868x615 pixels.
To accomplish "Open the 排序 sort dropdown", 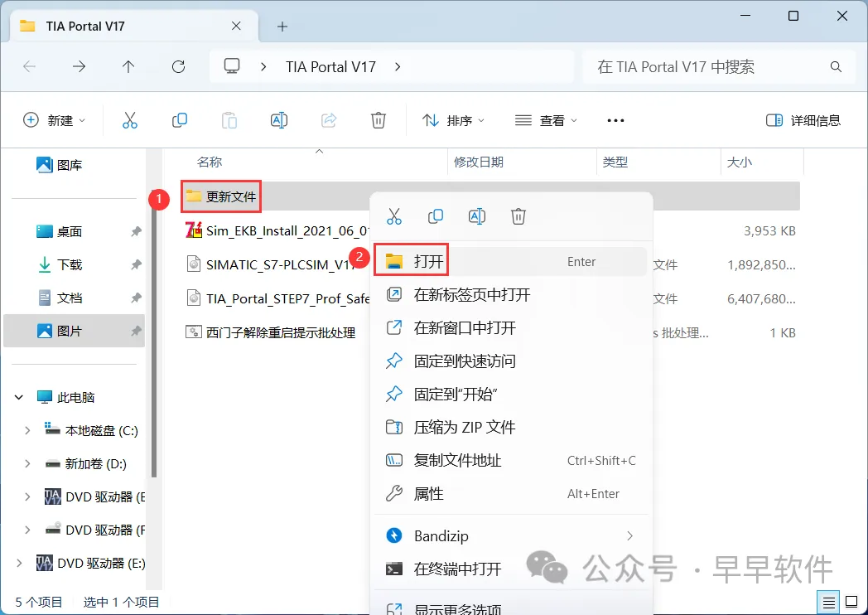I will pyautogui.click(x=453, y=120).
